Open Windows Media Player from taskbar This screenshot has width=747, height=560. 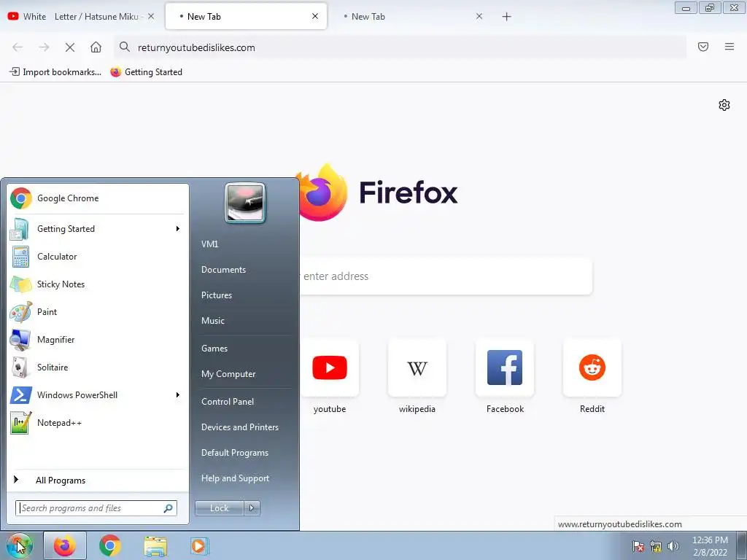tap(200, 545)
